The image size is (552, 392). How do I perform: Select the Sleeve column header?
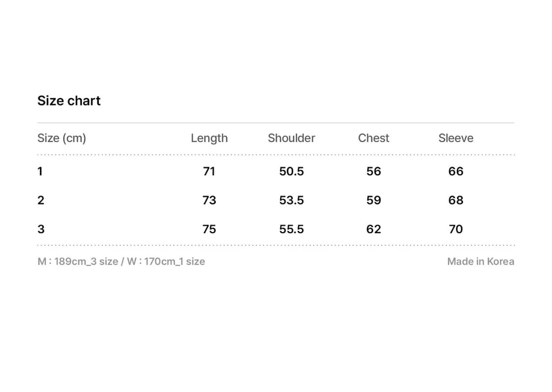(456, 138)
